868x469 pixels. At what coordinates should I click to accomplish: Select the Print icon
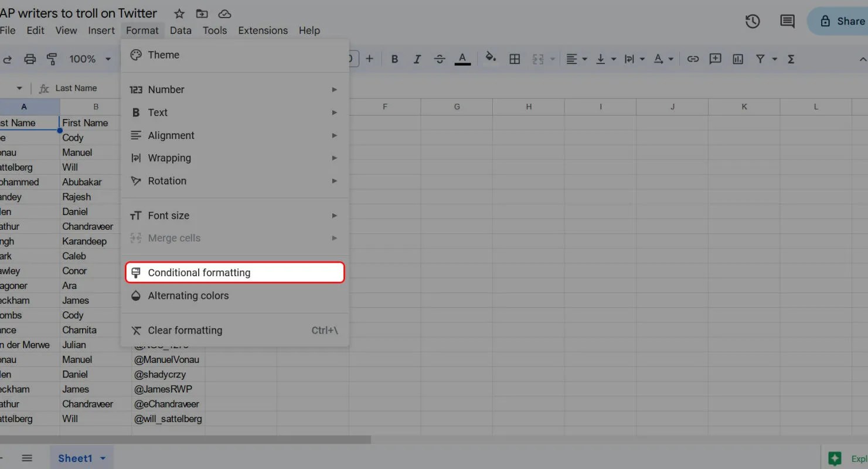[28, 59]
